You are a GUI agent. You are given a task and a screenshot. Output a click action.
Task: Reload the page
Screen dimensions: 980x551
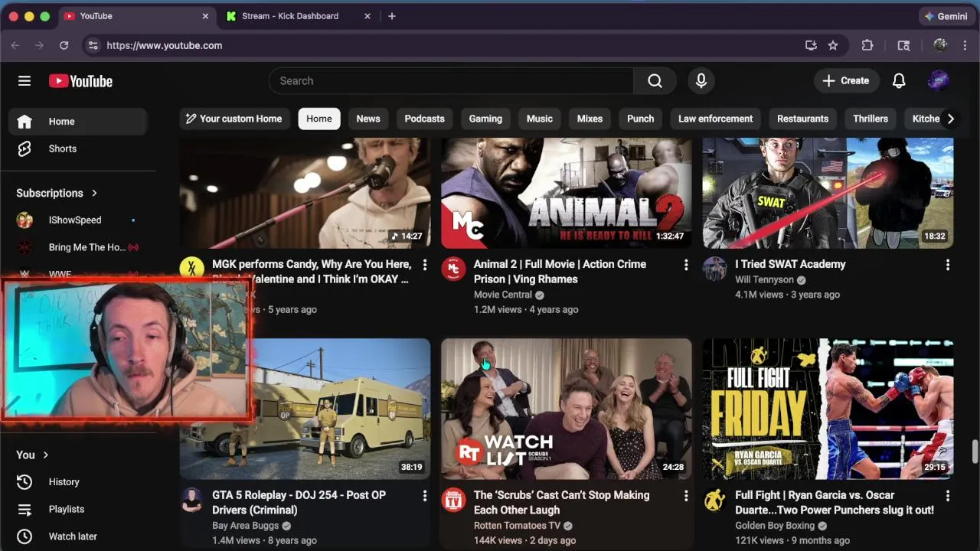click(x=64, y=45)
